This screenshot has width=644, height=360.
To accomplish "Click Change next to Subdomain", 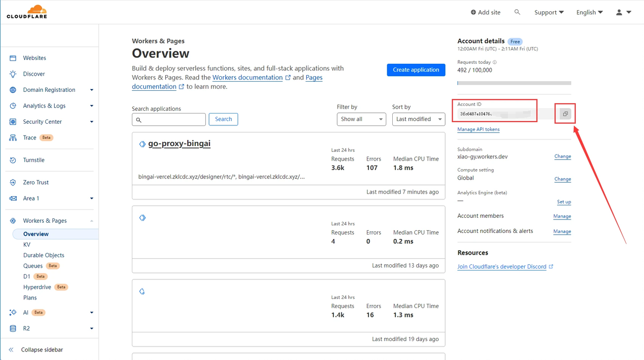I will coord(562,156).
